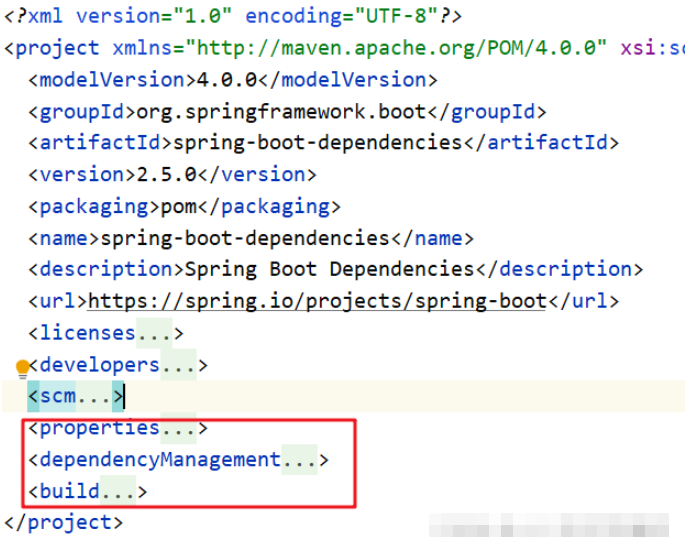Click the maven.apache.org POM namespace URL
Screen dimensions: 692x537
(395, 48)
